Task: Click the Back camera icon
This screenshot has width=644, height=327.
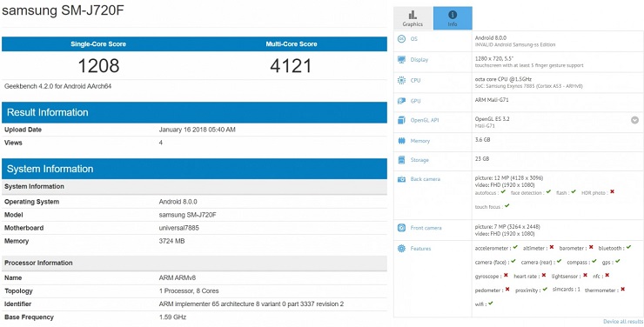Action: click(x=402, y=179)
